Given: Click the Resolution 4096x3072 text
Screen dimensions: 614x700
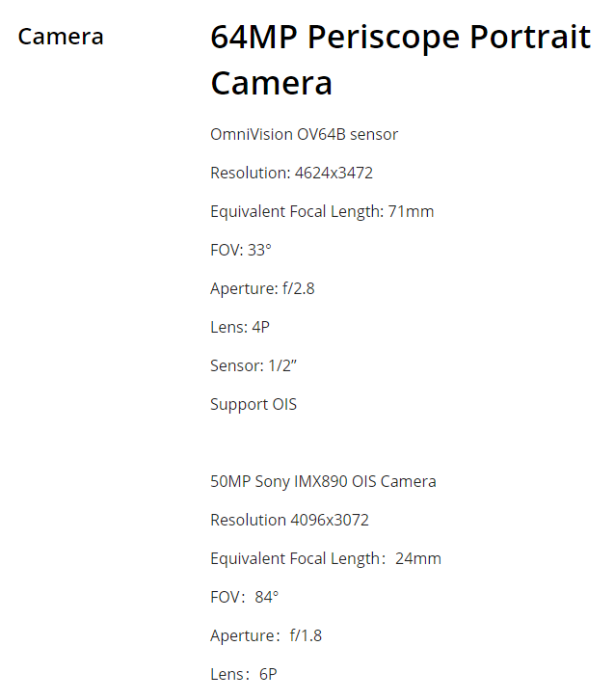Looking at the screenshot, I should [289, 520].
